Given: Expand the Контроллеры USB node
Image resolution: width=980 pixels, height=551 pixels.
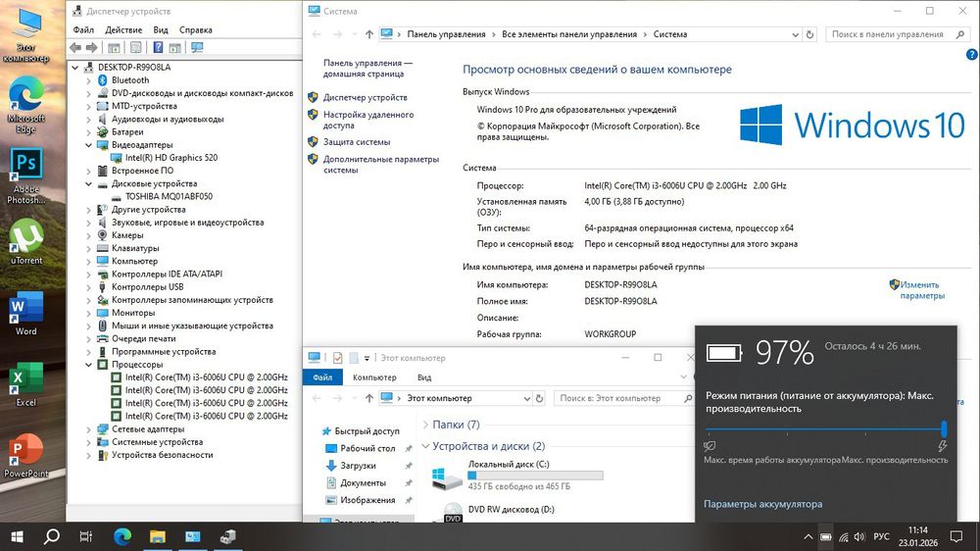Looking at the screenshot, I should pyautogui.click(x=89, y=287).
